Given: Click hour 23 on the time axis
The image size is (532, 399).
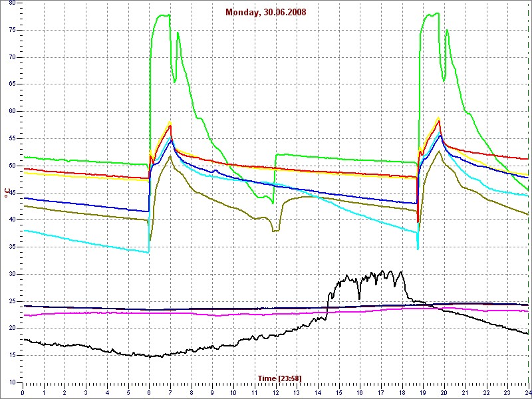Looking at the screenshot, I should (x=507, y=392).
